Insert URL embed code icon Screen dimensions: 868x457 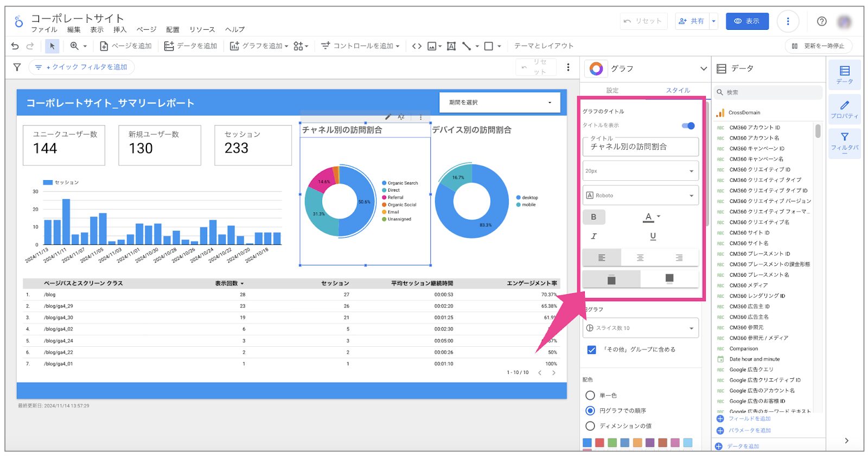(417, 46)
